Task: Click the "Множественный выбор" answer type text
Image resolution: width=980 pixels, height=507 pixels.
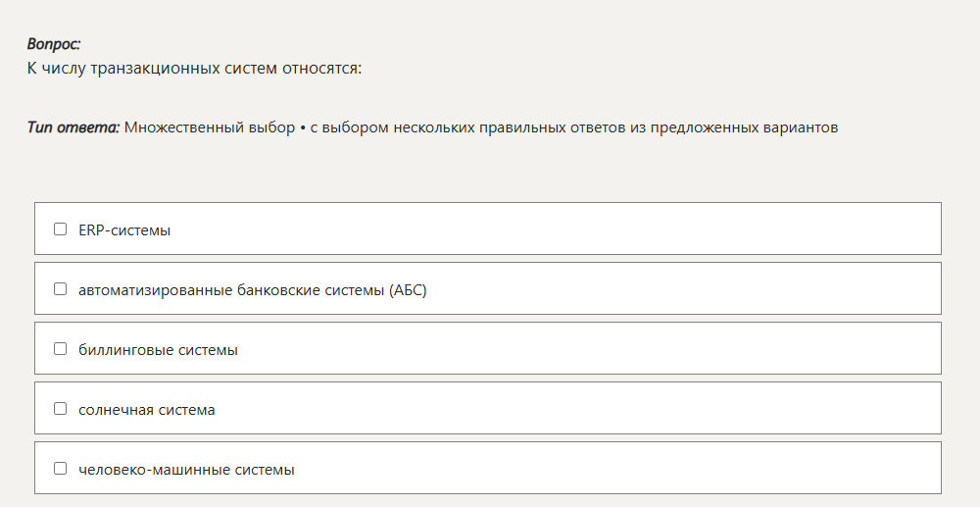Action: (x=210, y=127)
